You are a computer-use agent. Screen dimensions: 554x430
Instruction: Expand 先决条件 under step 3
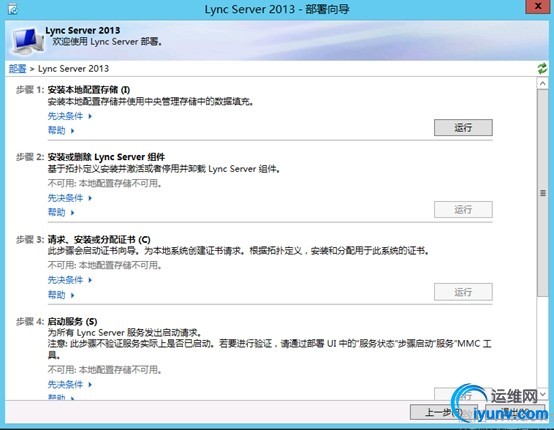pos(70,280)
